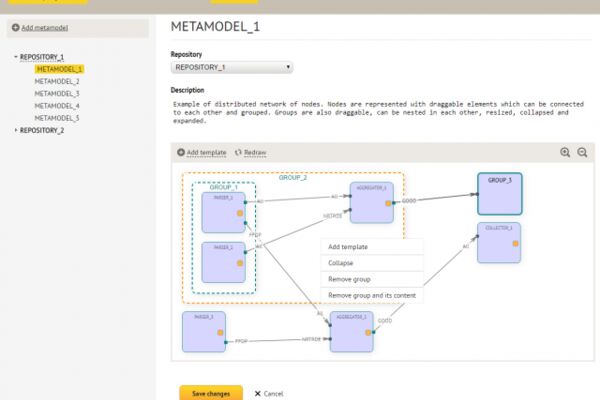Click the plus icon beside Add template

(181, 152)
